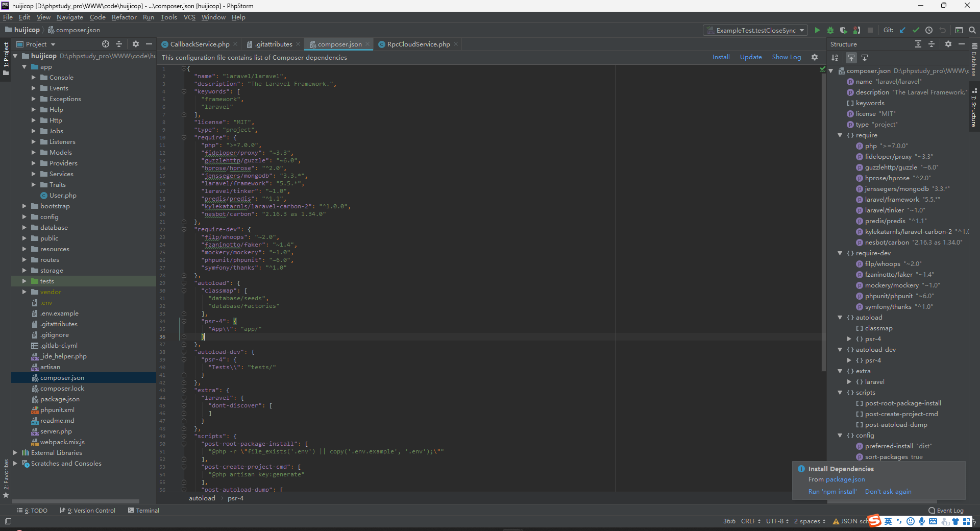This screenshot has width=980, height=531.
Task: Click the listen for PHP debug connections icon
Action: pyautogui.click(x=857, y=30)
